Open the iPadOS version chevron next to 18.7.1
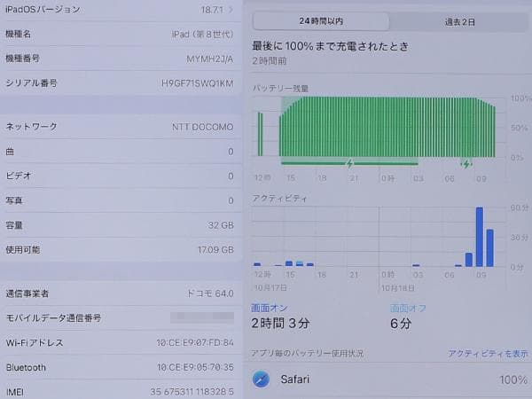This screenshot has height=399, width=532. [231, 10]
